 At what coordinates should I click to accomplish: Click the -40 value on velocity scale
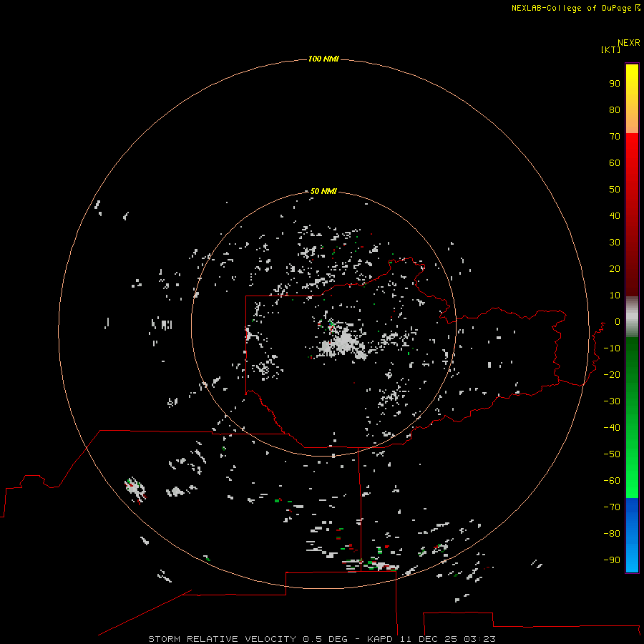612,428
